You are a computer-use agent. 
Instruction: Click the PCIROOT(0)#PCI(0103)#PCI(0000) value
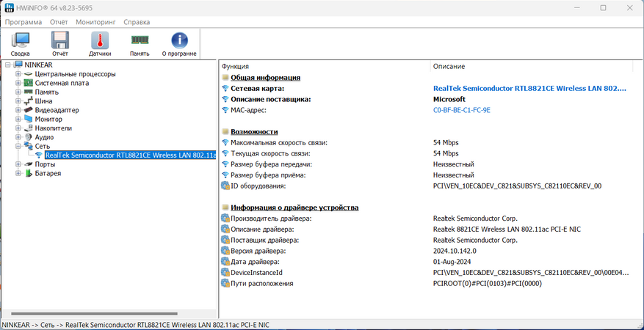(487, 283)
